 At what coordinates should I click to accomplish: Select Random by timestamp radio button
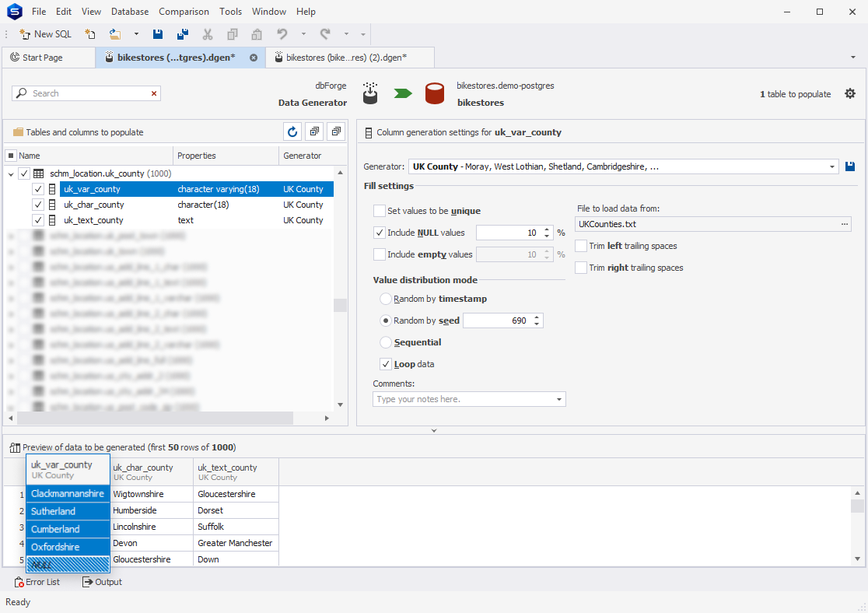click(386, 299)
